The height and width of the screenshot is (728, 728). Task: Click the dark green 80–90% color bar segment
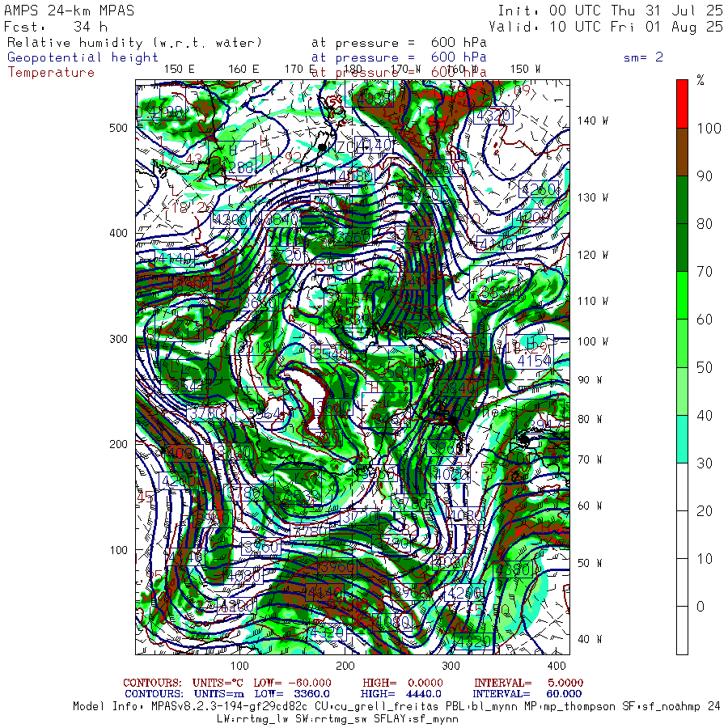tap(682, 200)
